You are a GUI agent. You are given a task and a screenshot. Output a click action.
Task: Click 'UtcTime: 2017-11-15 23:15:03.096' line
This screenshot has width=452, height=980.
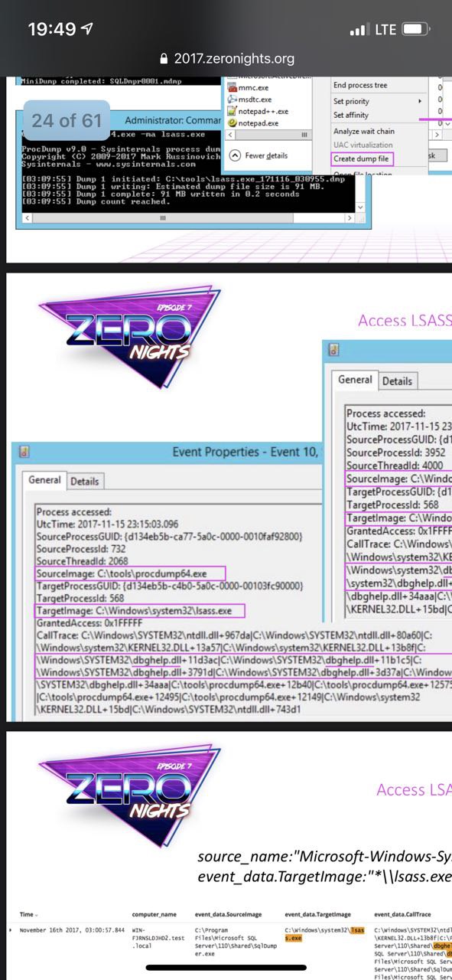[108, 524]
